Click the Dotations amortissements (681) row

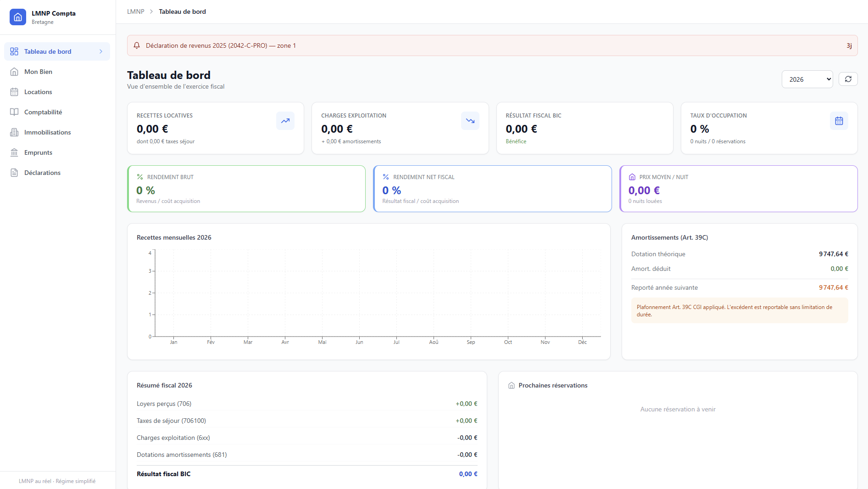pos(306,455)
